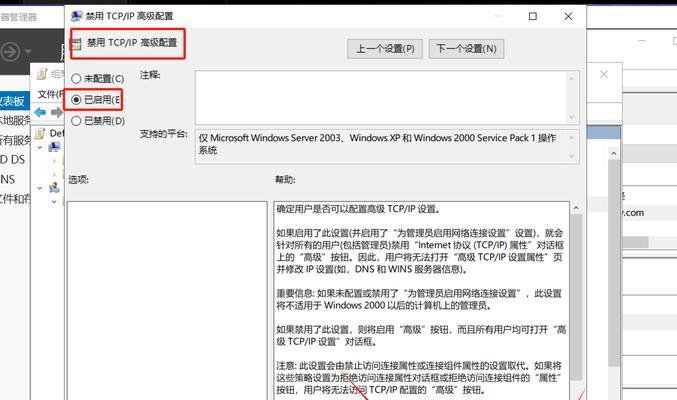
Task: Click the grey forward arrow in Group Policy editor
Action: (x=57, y=113)
